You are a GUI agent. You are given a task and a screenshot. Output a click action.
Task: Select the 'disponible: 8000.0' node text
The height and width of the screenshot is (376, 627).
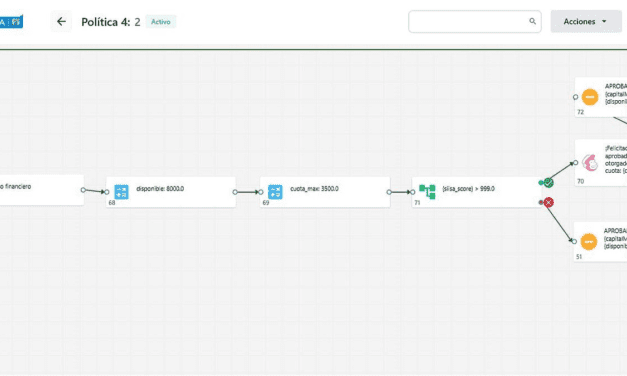tap(160, 189)
